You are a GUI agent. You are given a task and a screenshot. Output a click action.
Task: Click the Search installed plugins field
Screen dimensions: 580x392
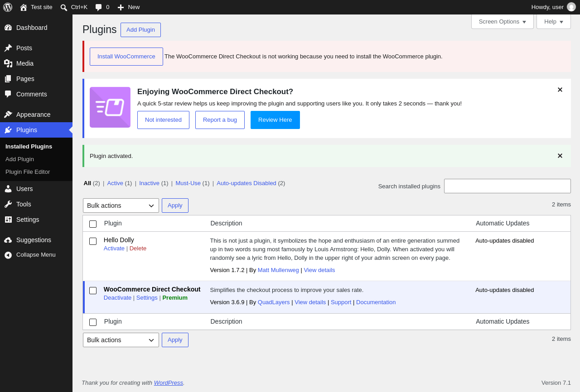click(507, 186)
